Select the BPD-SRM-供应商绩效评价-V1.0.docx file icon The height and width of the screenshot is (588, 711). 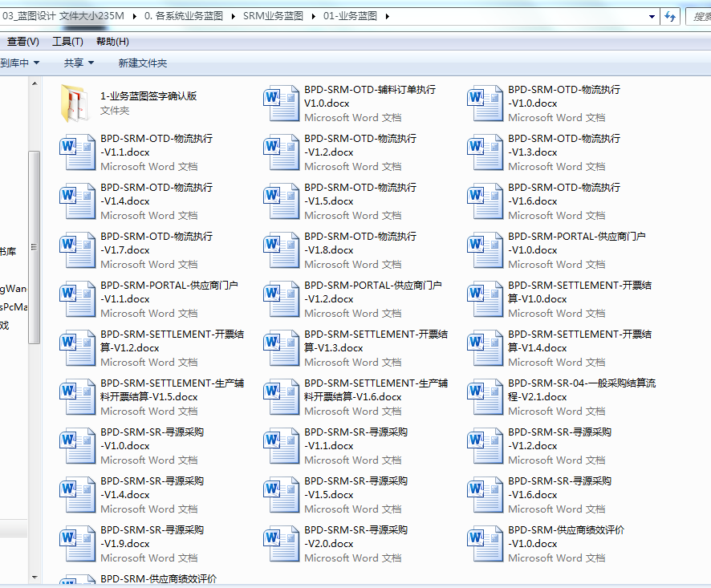[x=486, y=543]
